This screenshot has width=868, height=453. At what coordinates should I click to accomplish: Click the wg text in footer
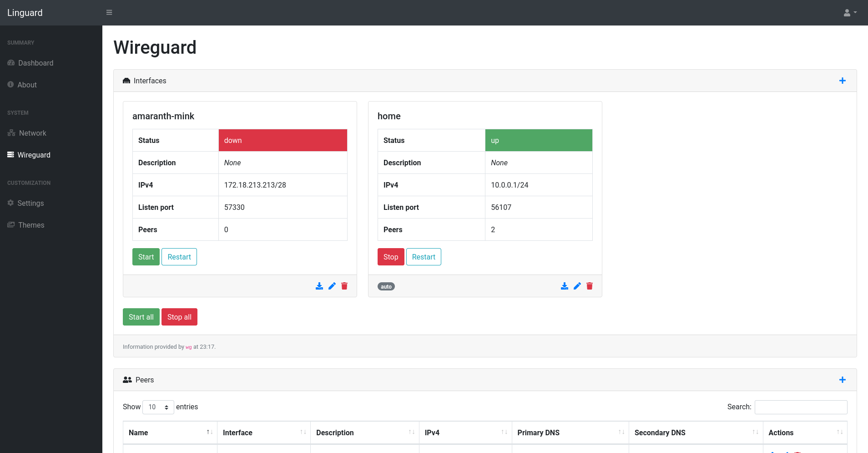click(189, 347)
